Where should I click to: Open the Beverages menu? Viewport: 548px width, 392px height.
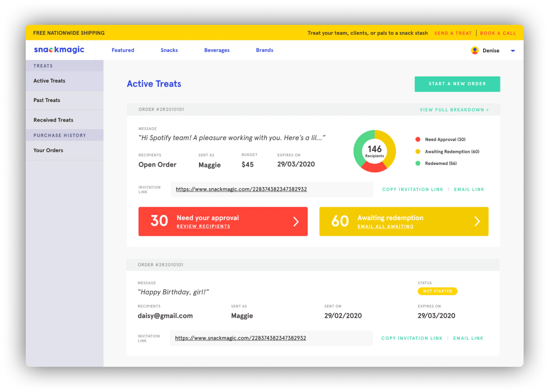click(x=217, y=50)
